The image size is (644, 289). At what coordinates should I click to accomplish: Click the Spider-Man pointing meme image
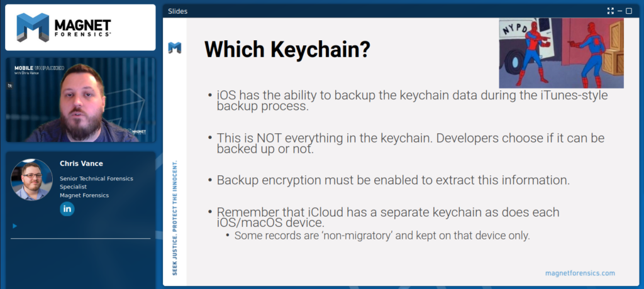point(561,53)
